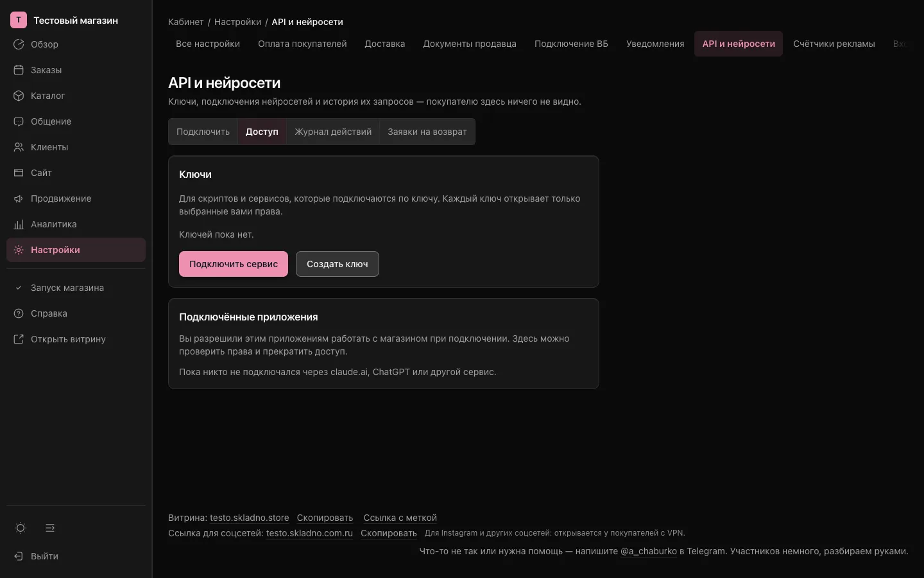Click the Overview (Обзор) sidebar icon

pos(19,44)
